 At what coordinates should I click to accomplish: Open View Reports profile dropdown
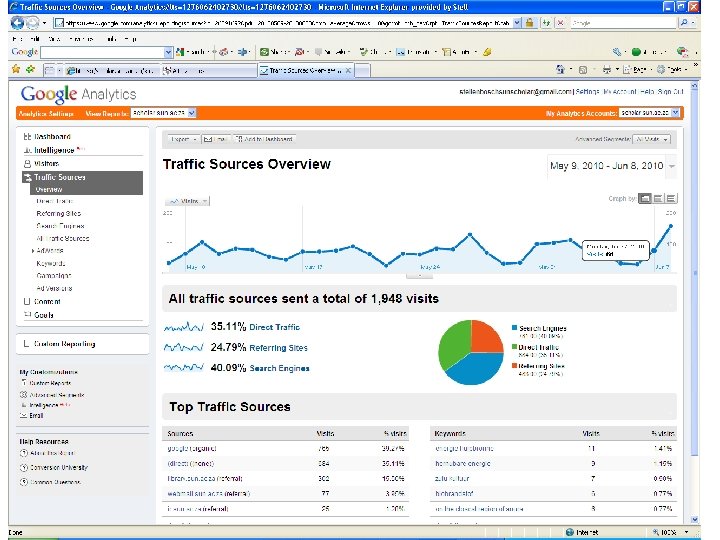click(163, 112)
